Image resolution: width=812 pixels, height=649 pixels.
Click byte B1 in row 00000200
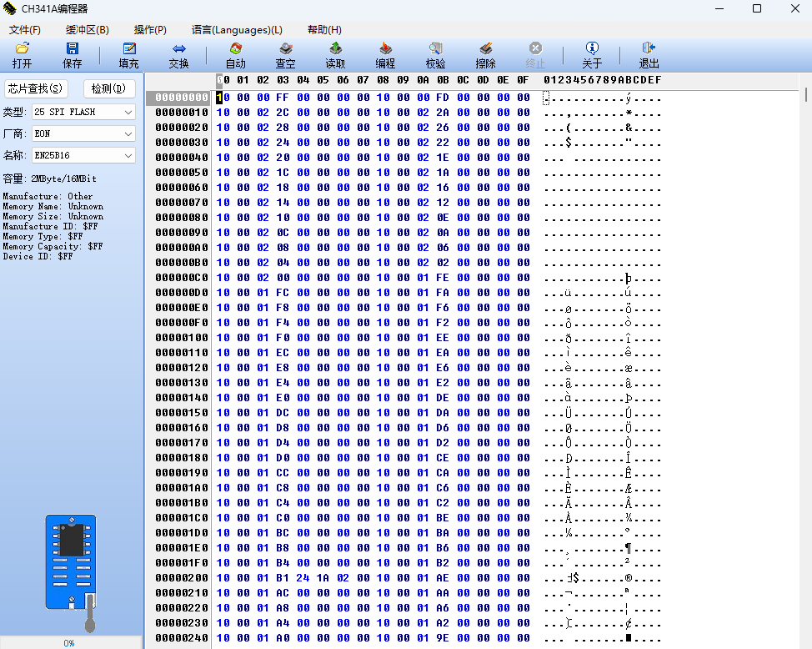(x=283, y=578)
